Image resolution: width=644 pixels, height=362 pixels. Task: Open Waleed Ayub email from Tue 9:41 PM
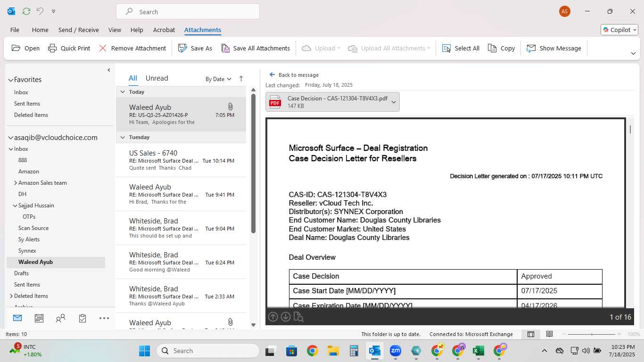click(x=182, y=194)
